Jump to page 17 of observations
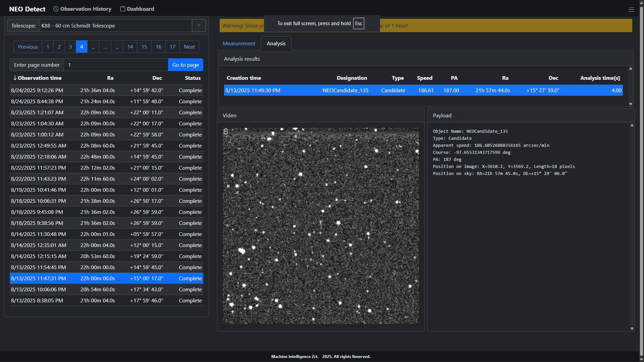Screen dimensions: 644x362 click(172, 47)
